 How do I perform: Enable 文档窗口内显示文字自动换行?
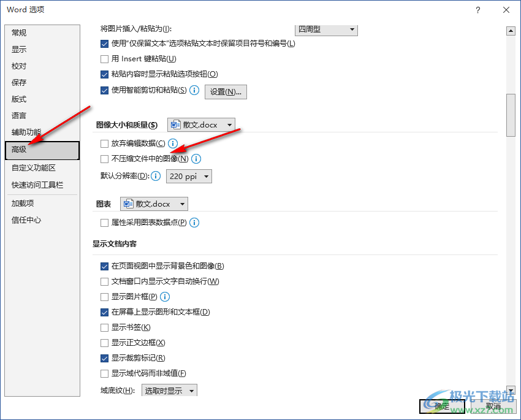pyautogui.click(x=104, y=282)
